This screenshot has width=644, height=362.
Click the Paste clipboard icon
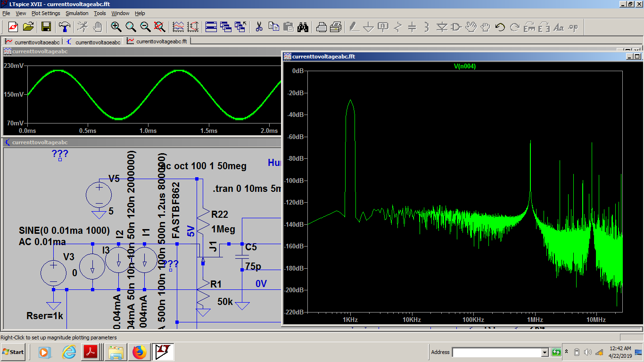[288, 27]
